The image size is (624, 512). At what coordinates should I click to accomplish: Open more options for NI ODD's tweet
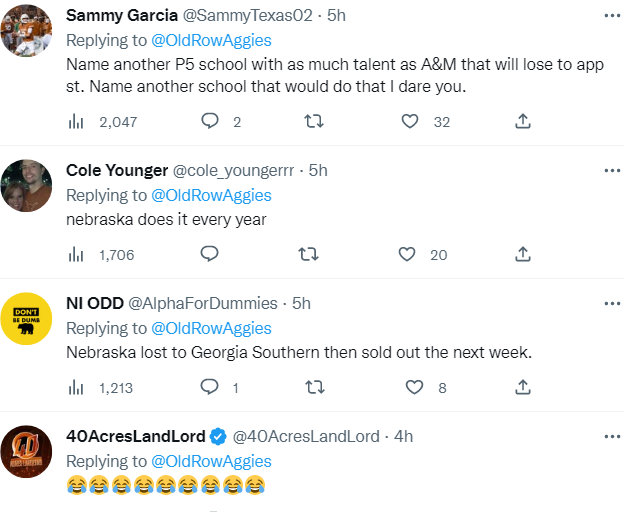click(x=611, y=303)
